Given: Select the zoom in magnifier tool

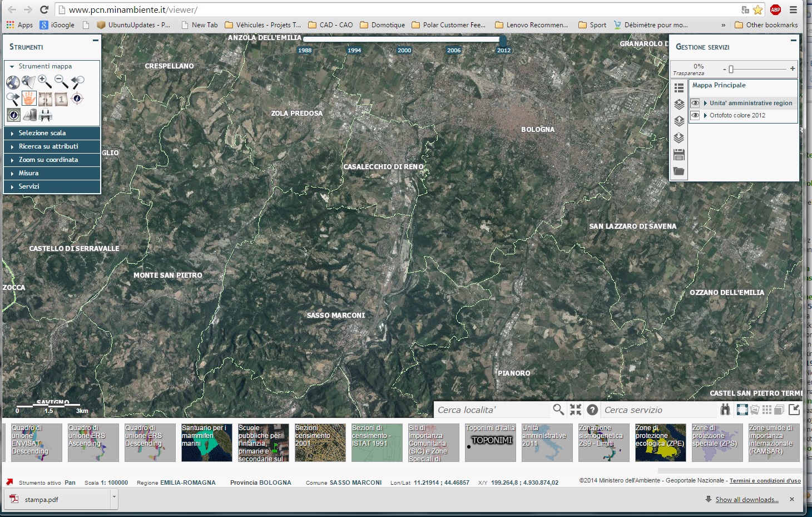Looking at the screenshot, I should tap(44, 82).
